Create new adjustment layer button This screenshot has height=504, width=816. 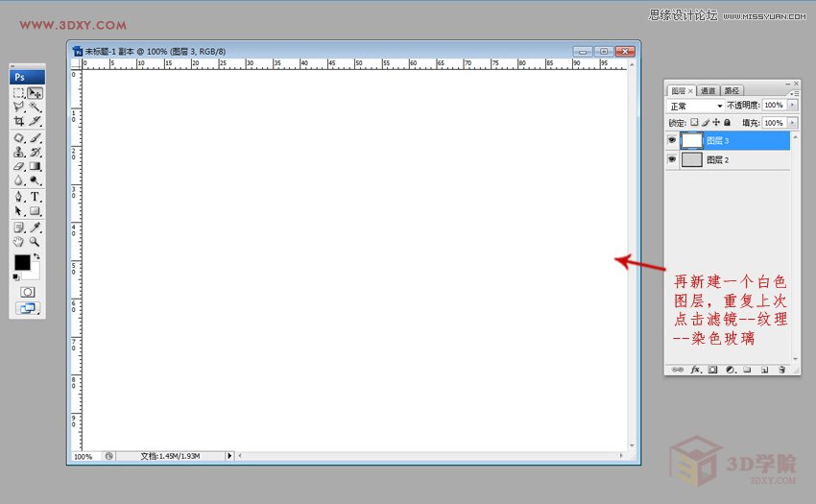[731, 370]
